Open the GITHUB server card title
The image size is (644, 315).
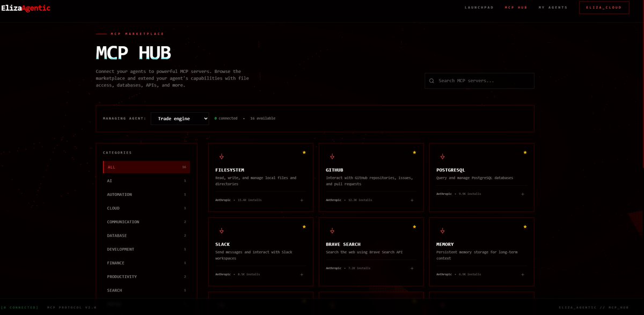(335, 170)
